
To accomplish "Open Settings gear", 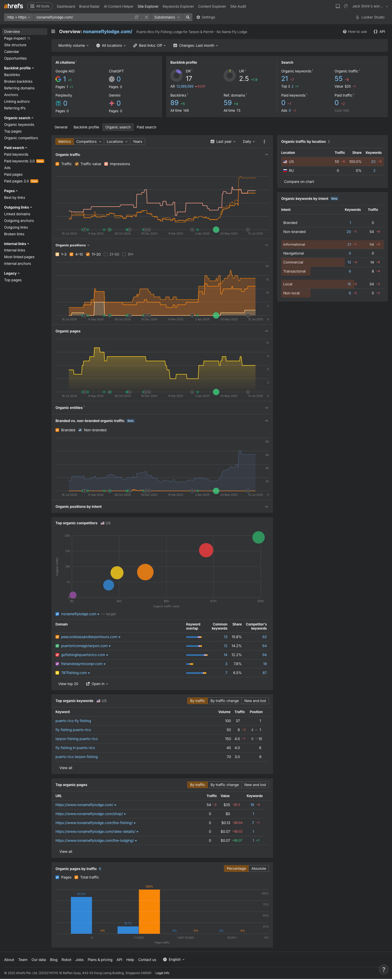I will click(x=206, y=17).
